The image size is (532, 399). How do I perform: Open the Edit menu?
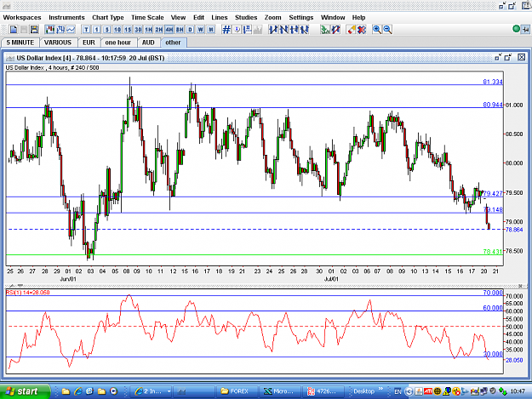pos(199,17)
